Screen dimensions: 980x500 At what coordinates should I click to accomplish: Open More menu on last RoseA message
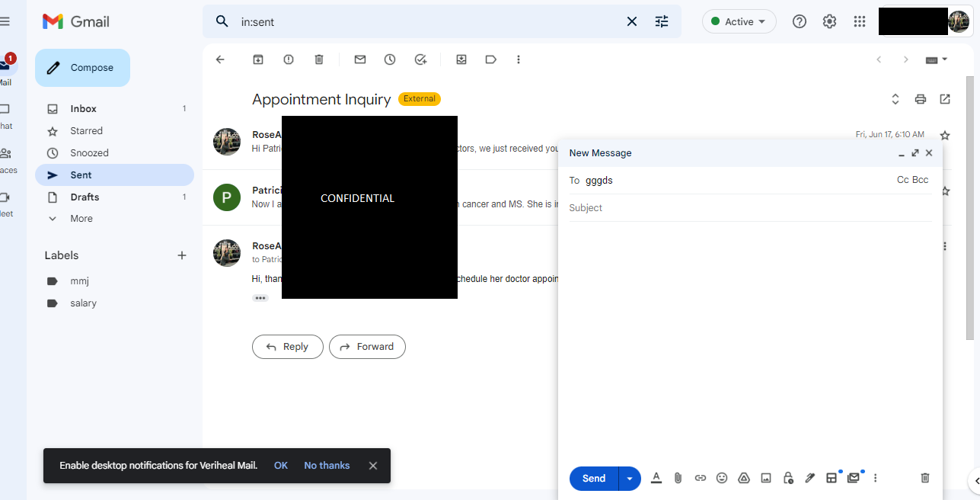click(x=945, y=246)
